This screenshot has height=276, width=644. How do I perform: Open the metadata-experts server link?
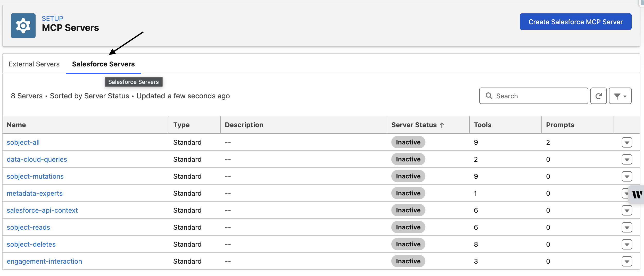[x=35, y=193]
